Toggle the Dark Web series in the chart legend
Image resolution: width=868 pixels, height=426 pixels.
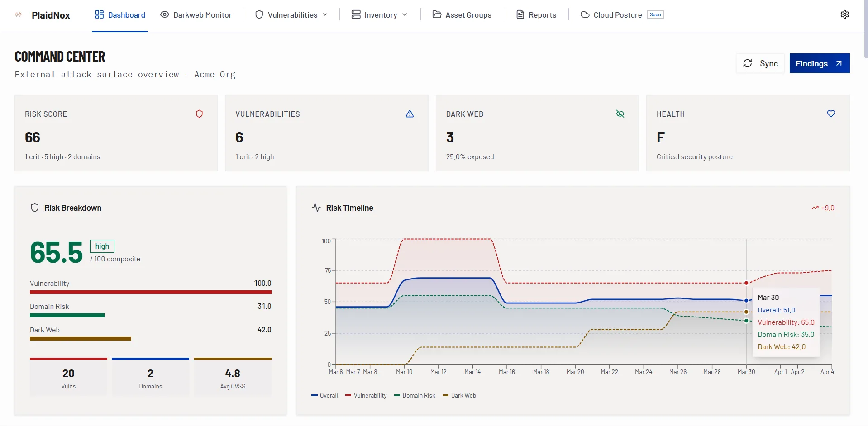(x=459, y=395)
